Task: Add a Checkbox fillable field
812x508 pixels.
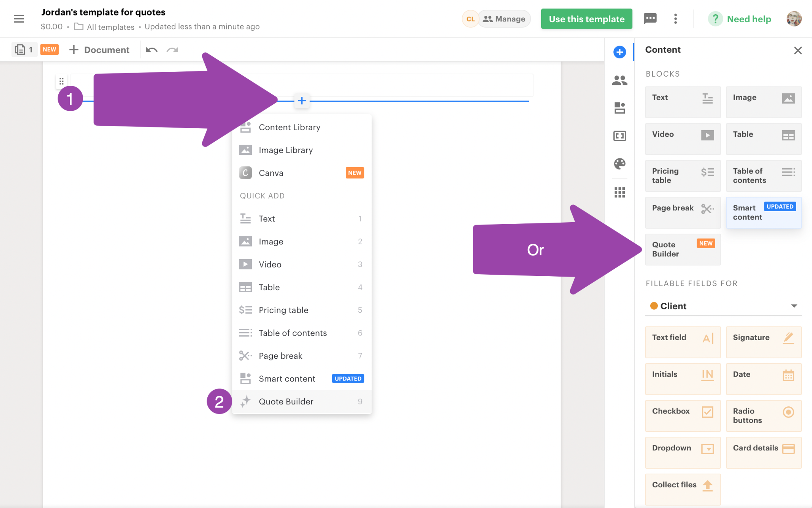Action: (683, 416)
